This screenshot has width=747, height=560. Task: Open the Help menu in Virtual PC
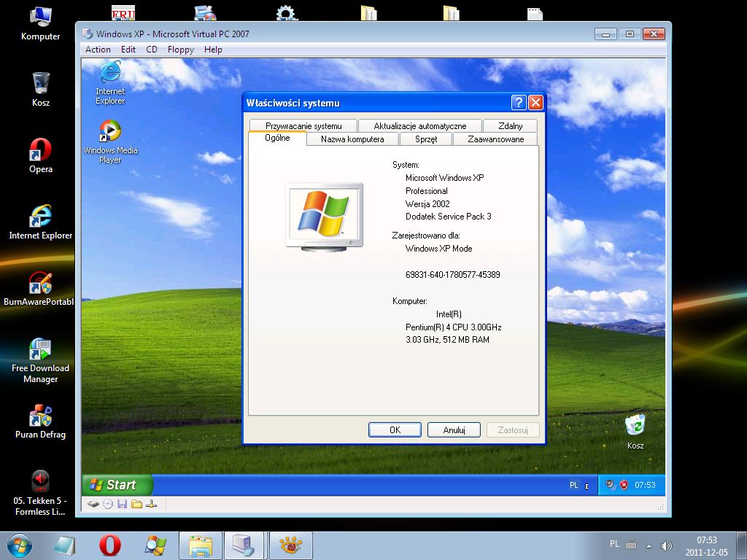213,50
